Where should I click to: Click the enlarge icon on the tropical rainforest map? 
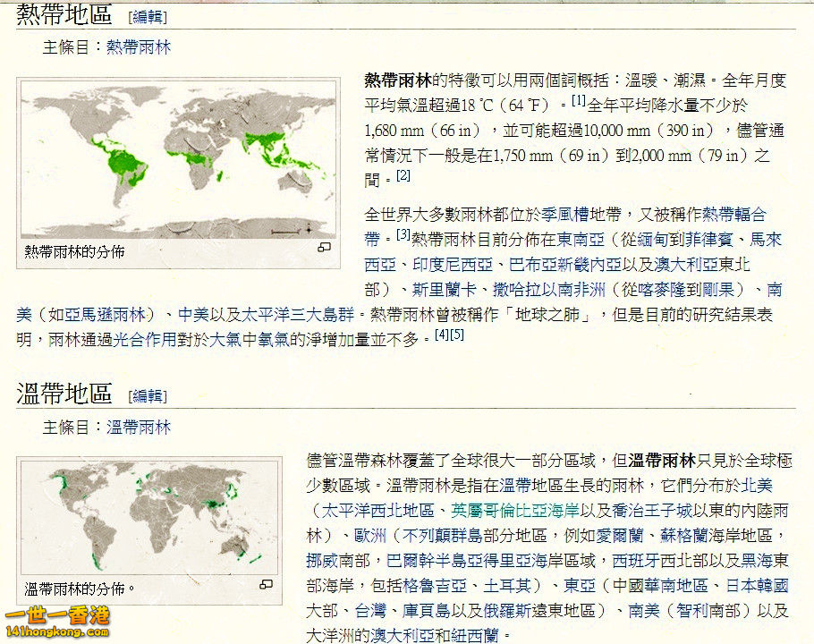click(x=325, y=246)
